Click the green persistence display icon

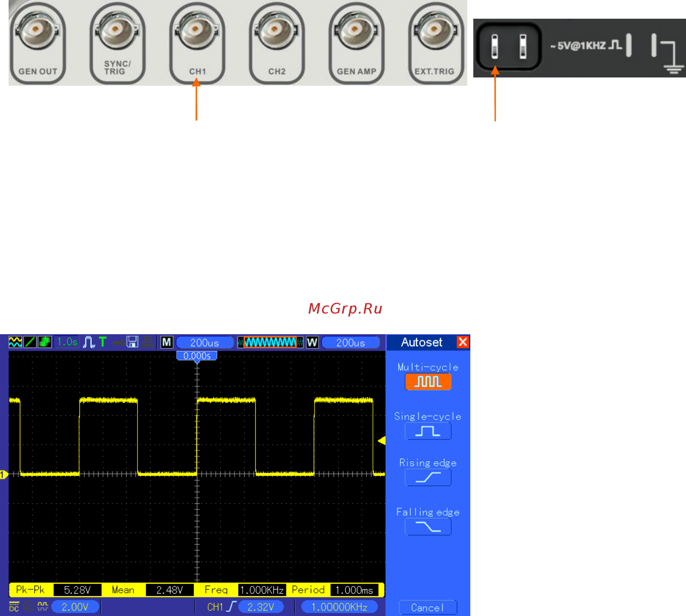(45, 342)
